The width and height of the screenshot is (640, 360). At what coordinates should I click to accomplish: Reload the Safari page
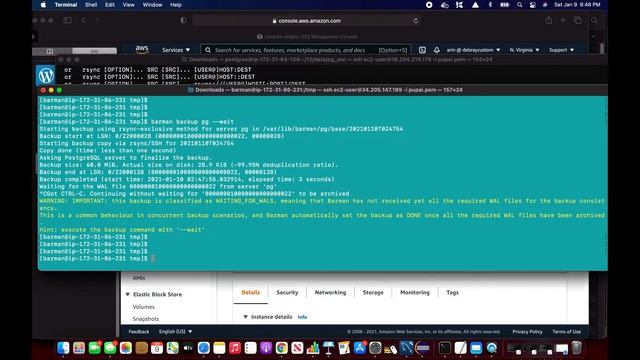[x=416, y=20]
